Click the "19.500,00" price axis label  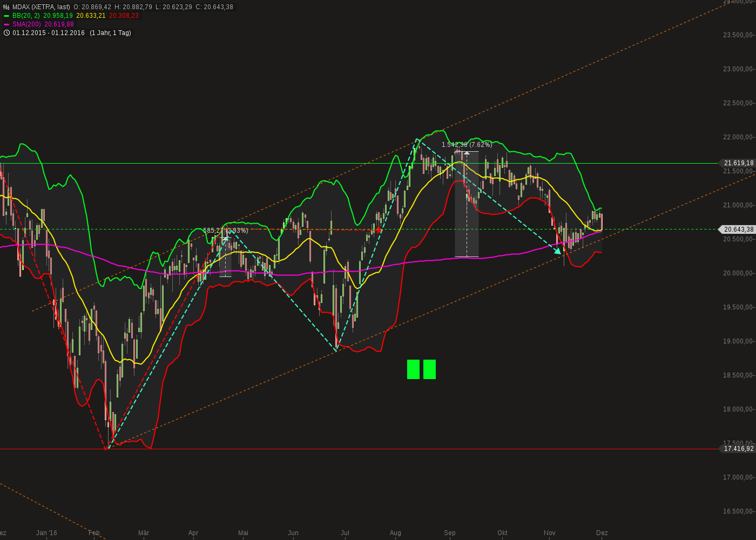[738, 307]
